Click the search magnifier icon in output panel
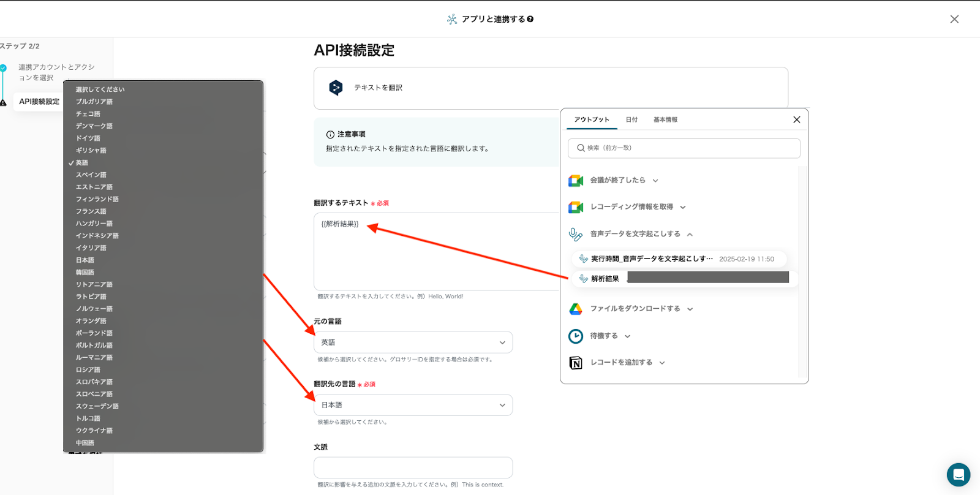 (581, 148)
